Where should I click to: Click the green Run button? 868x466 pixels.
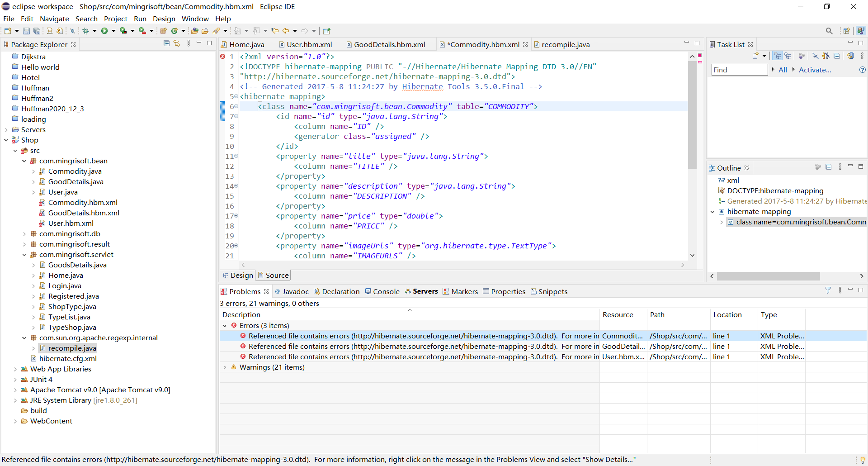click(104, 31)
